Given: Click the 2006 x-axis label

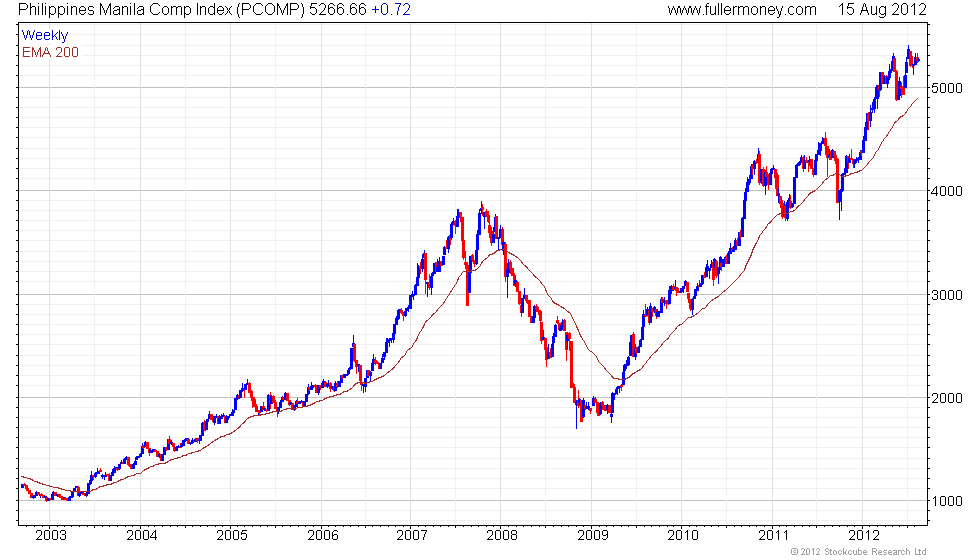Looking at the screenshot, I should click(x=322, y=535).
